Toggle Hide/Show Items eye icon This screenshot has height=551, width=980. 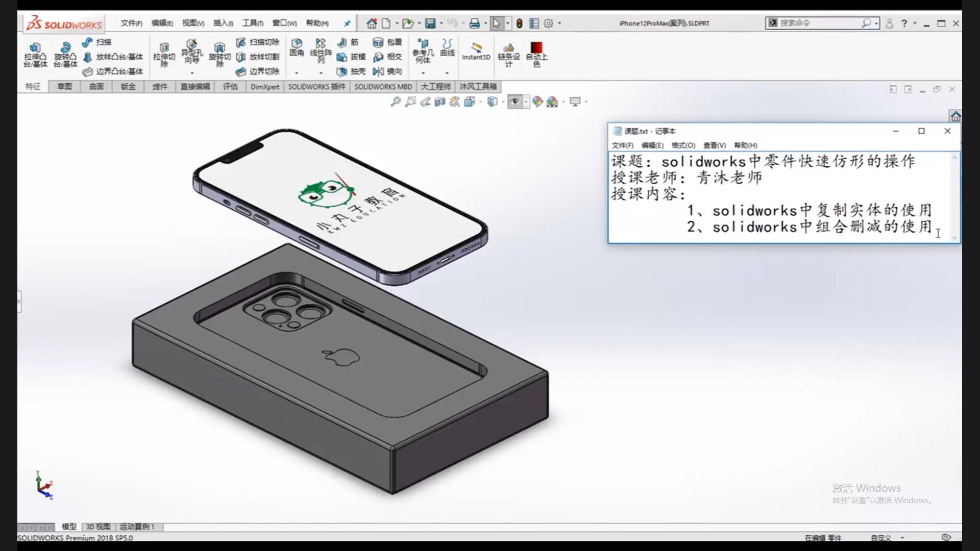coord(514,102)
